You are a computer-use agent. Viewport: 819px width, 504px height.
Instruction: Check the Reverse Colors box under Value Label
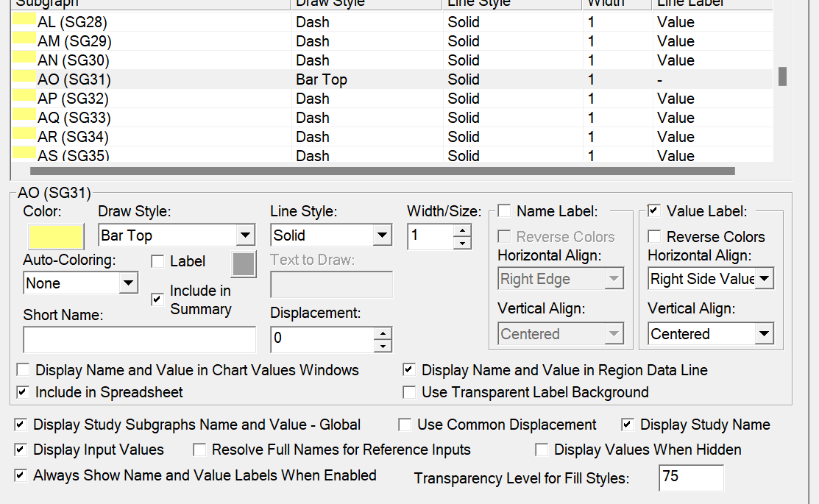[x=654, y=237]
